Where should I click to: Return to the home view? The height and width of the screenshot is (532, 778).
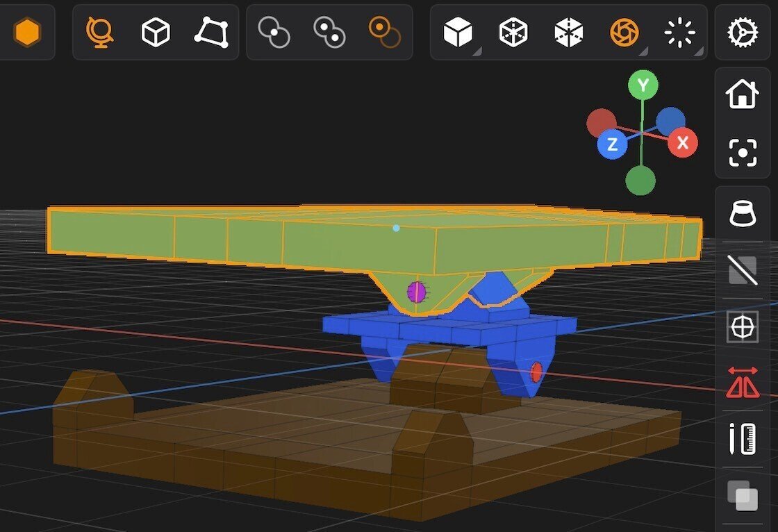coord(742,95)
